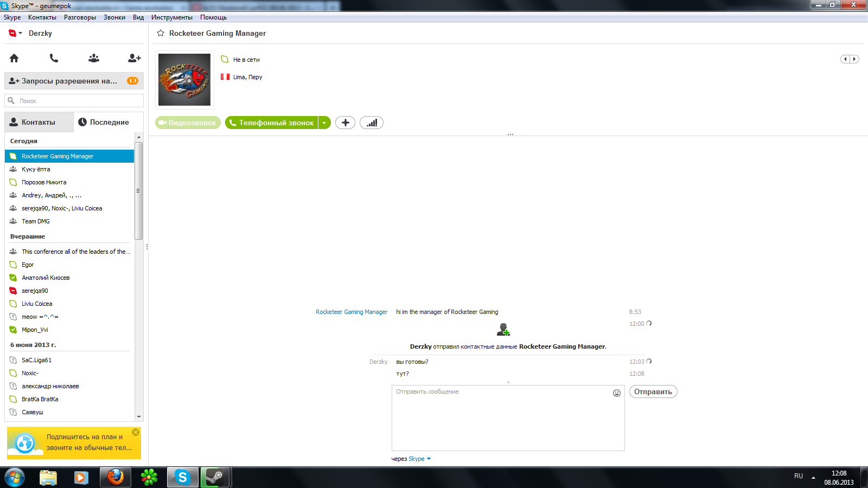Image resolution: width=868 pixels, height=488 pixels.
Task: Open ICQ flower icon in taskbar
Action: click(149, 478)
